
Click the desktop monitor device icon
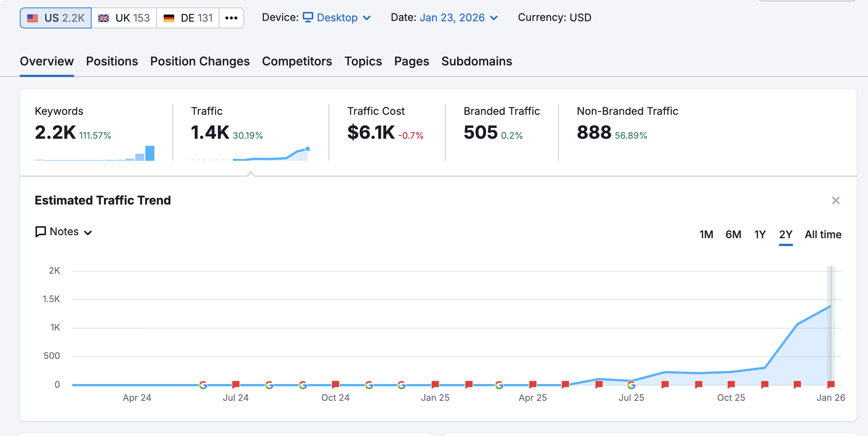tap(308, 17)
